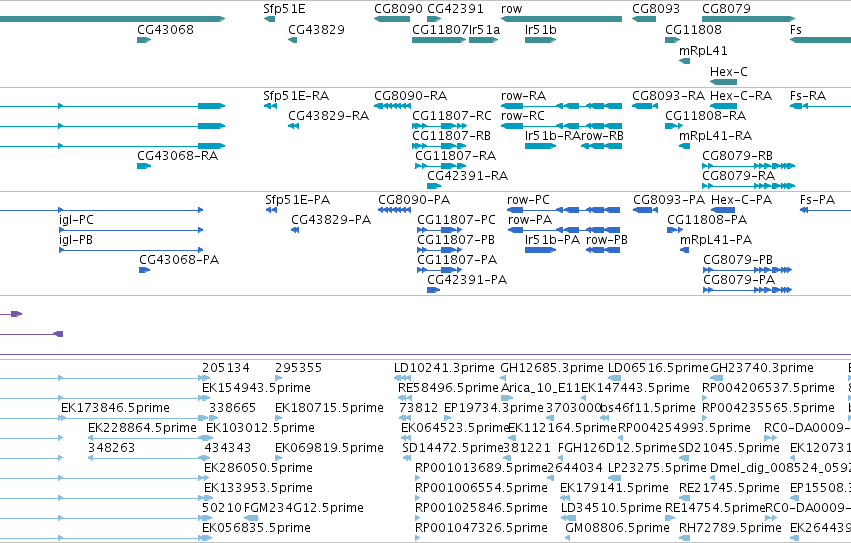Select the CG42391-PA protein label
This screenshot has height=543, width=851.
[x=467, y=280]
